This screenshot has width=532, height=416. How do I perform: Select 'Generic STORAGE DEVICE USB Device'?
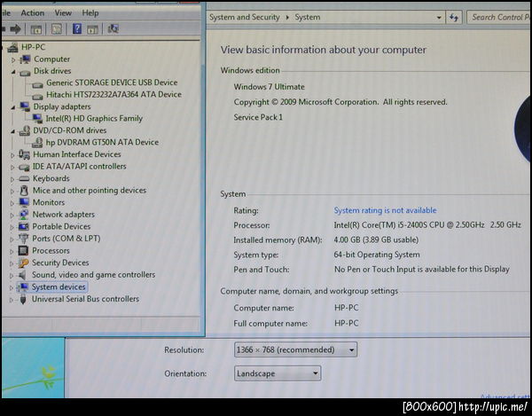112,82
